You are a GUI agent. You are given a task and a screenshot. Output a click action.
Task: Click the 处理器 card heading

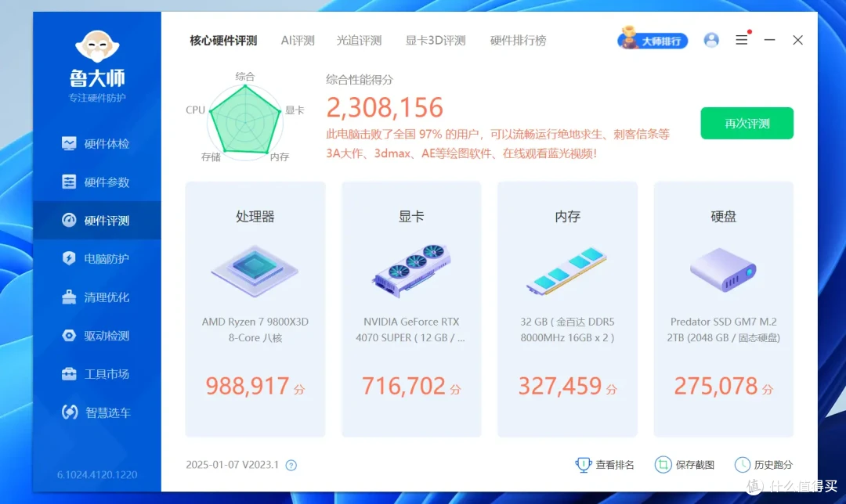(x=255, y=217)
